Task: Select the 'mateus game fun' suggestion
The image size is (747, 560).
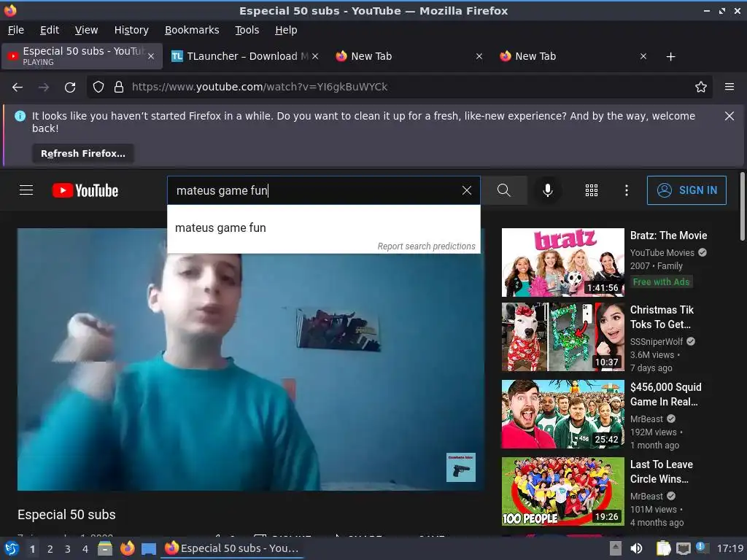Action: point(323,227)
